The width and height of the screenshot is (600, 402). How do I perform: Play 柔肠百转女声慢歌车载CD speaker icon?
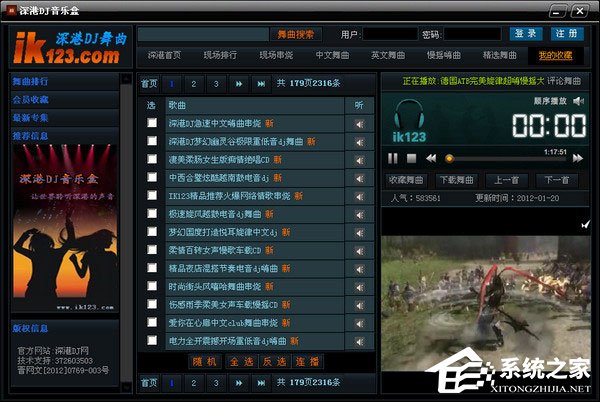click(x=359, y=251)
